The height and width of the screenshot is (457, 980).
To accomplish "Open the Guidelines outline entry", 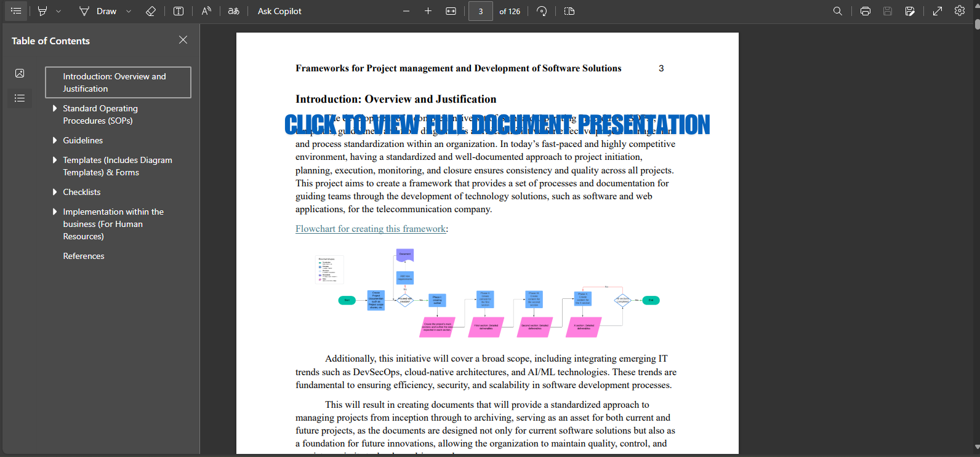I will pyautogui.click(x=82, y=140).
